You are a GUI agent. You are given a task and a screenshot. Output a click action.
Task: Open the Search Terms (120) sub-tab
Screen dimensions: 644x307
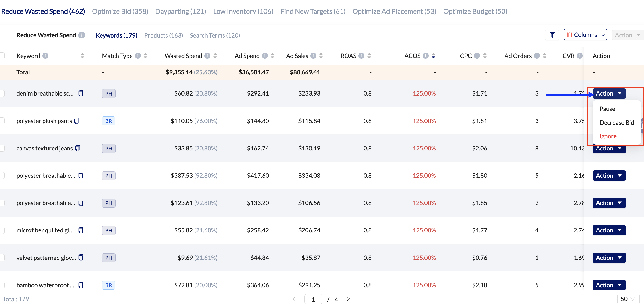(215, 35)
